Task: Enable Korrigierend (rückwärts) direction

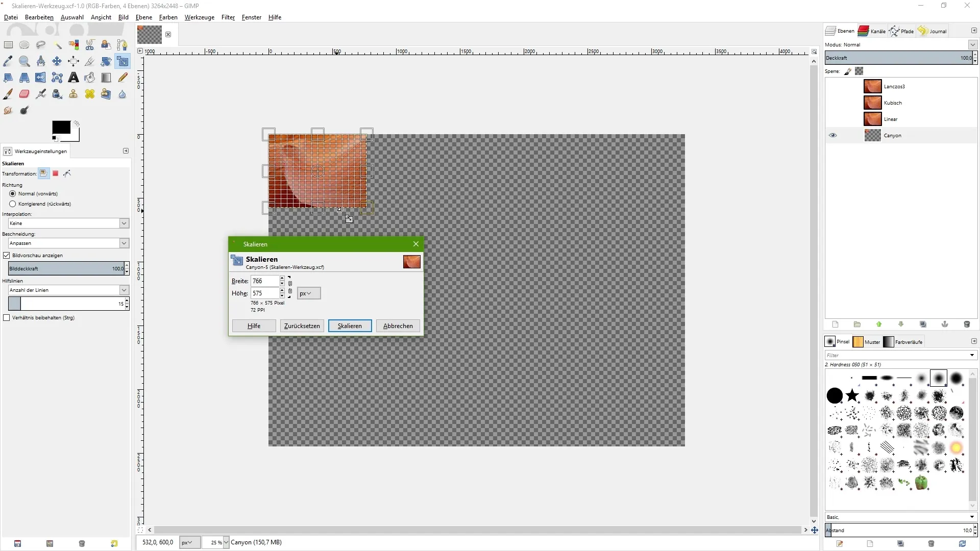Action: click(13, 204)
